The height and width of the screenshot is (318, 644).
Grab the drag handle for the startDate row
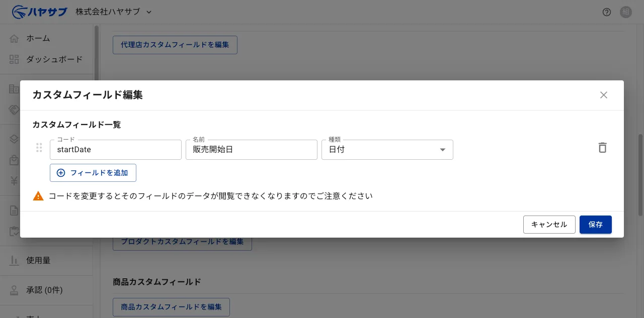[x=39, y=148]
